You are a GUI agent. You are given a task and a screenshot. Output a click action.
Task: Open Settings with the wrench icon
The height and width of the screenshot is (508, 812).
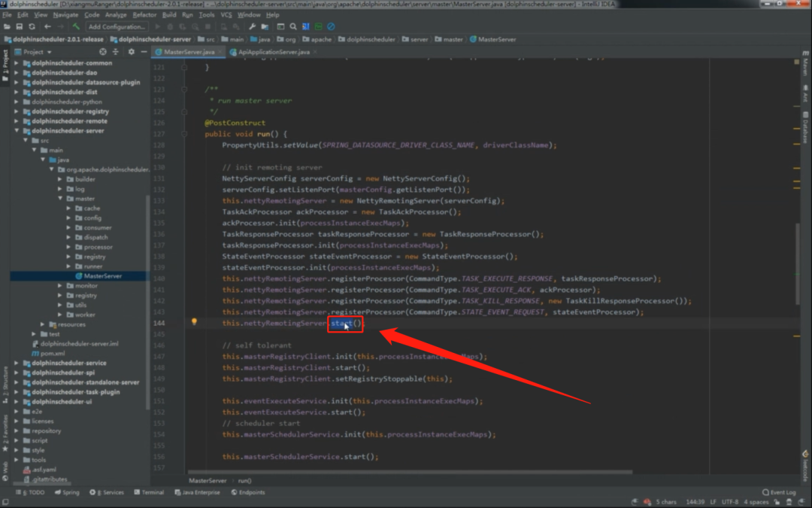252,26
